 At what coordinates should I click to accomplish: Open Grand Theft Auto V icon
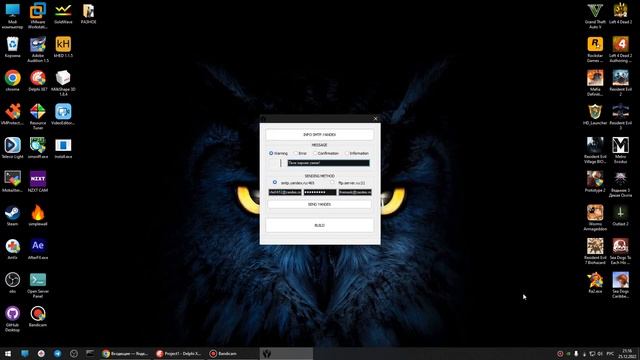click(595, 16)
